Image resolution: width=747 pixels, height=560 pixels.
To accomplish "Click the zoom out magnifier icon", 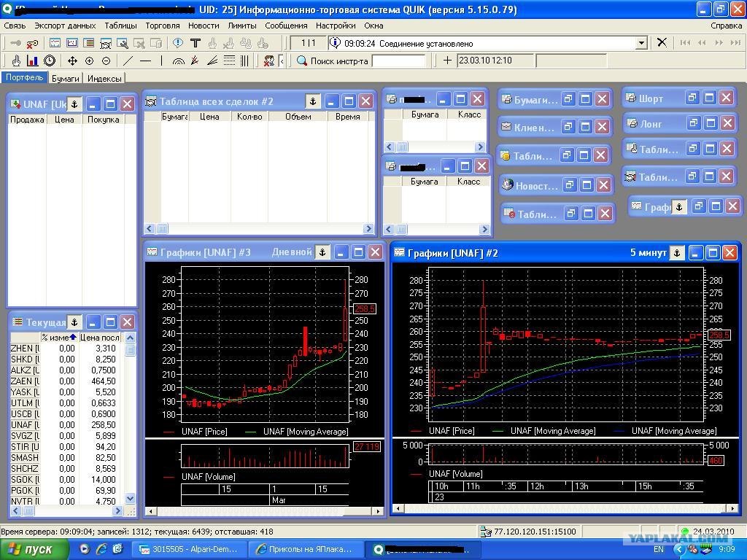I will pos(107,61).
